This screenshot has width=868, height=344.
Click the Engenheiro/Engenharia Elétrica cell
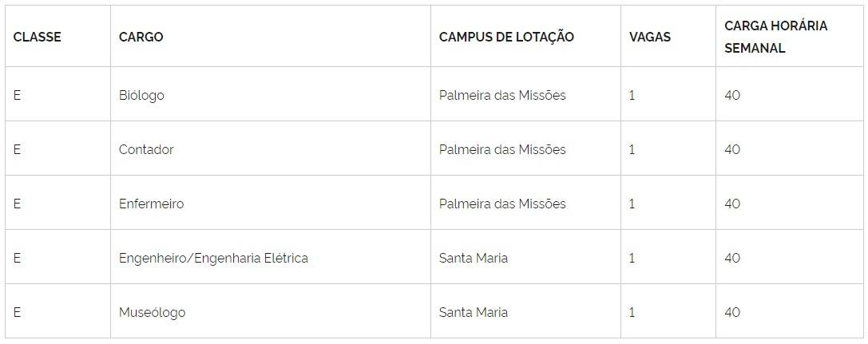tap(213, 258)
